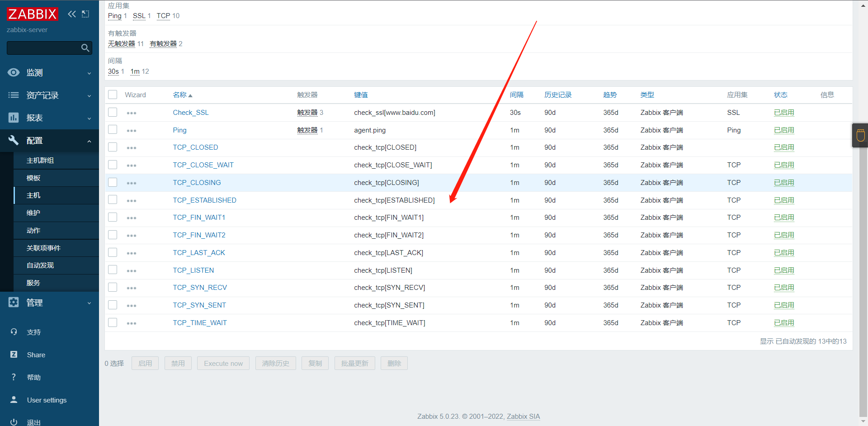Open the Zabbix SIA footer link
The height and width of the screenshot is (426, 868).
point(524,417)
